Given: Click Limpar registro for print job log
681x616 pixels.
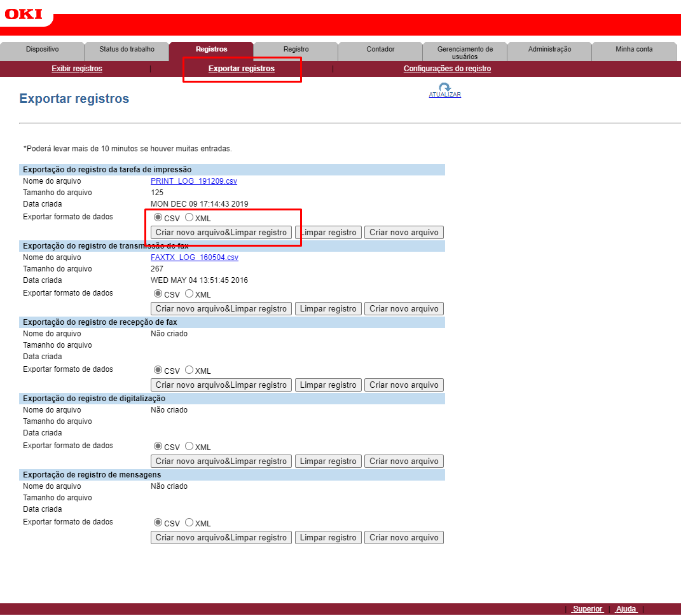Looking at the screenshot, I should click(x=328, y=233).
